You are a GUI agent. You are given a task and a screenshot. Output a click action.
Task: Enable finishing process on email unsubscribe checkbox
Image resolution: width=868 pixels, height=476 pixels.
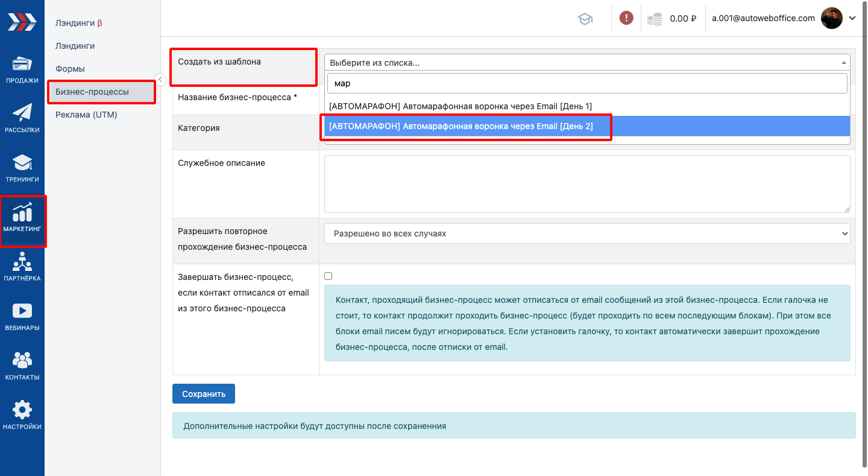(329, 276)
